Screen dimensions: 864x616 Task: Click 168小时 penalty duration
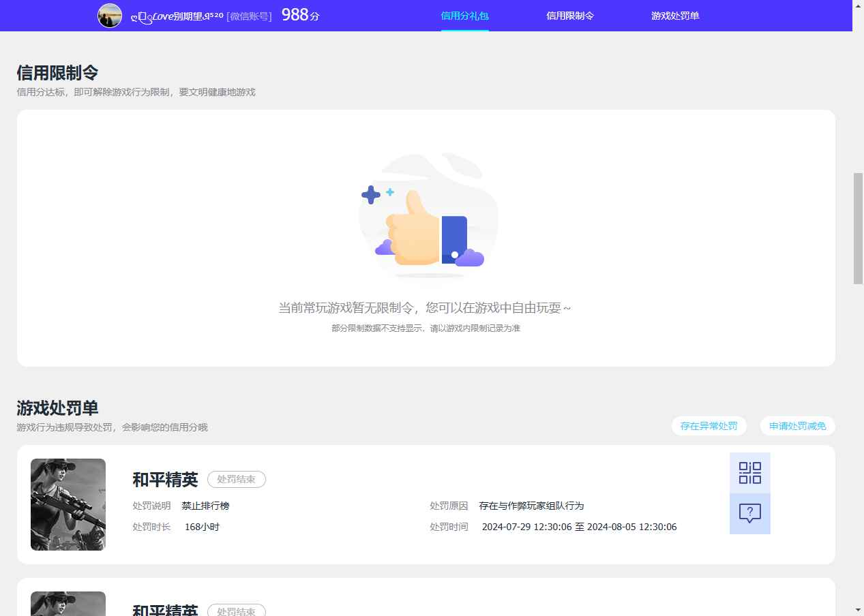point(202,527)
